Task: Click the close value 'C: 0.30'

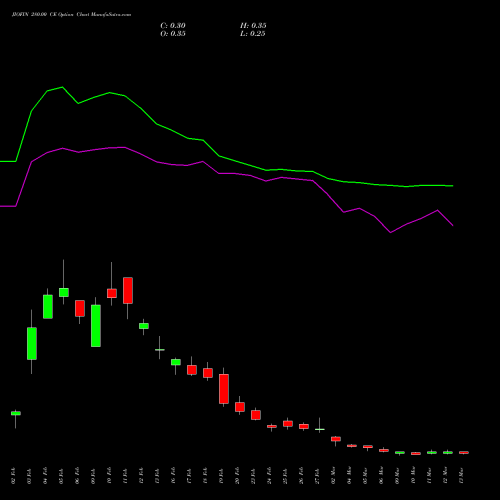Action: (173, 26)
